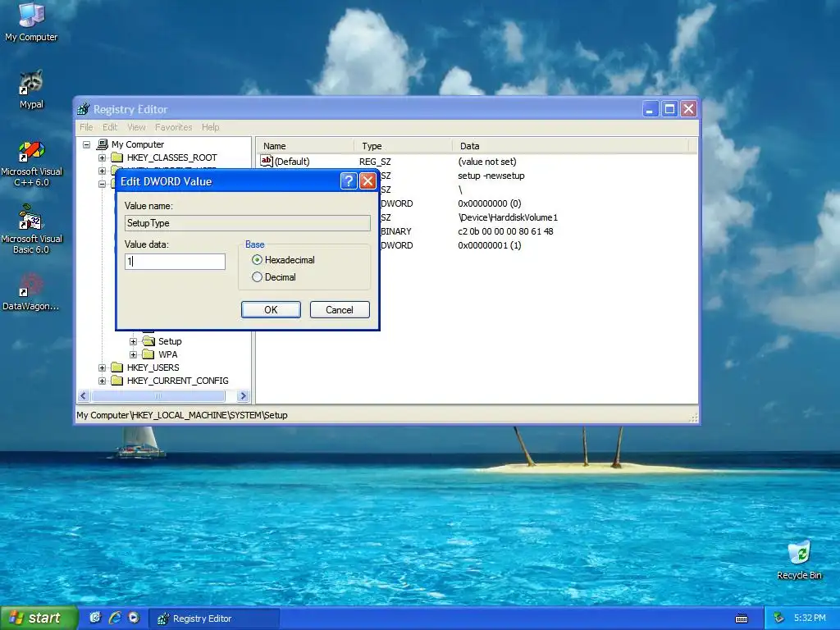The height and width of the screenshot is (630, 840).
Task: Expand the HKEY_CLASSES_ROOT key
Action: [x=102, y=157]
